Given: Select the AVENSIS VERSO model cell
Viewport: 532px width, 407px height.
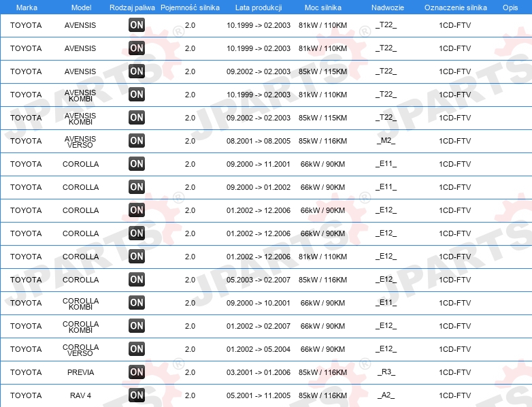Looking at the screenshot, I should tap(80, 142).
